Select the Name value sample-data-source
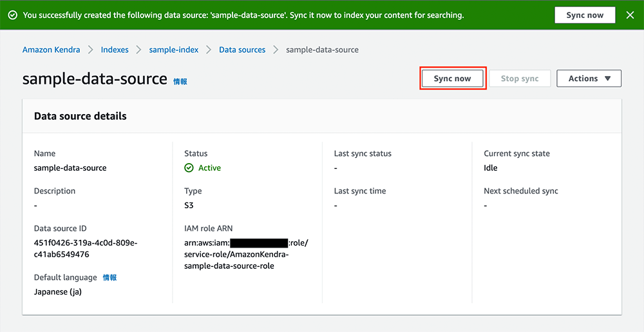Viewport: 644px width, 332px height. point(70,168)
